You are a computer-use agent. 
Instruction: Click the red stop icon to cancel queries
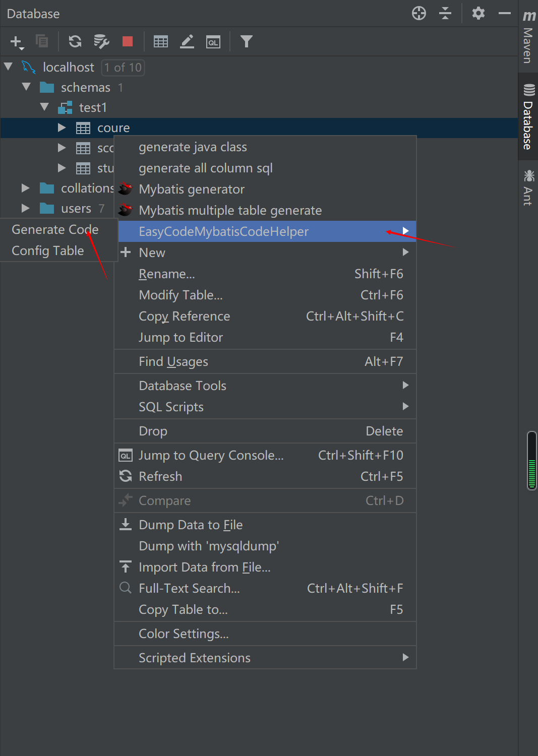(x=127, y=41)
